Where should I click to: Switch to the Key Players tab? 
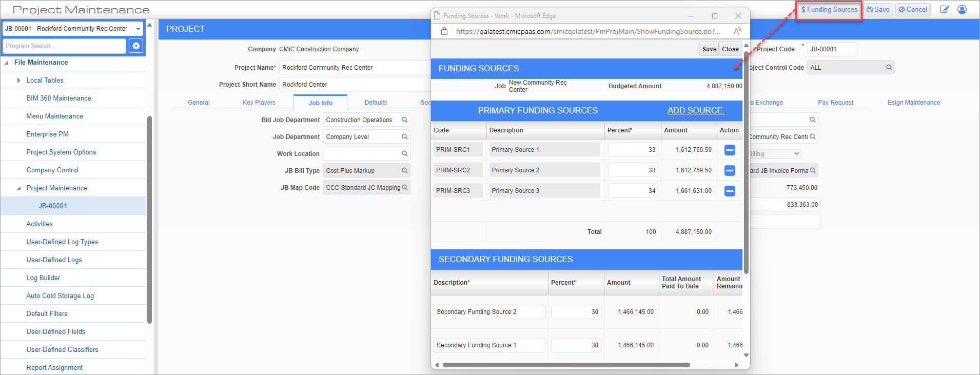click(x=259, y=103)
